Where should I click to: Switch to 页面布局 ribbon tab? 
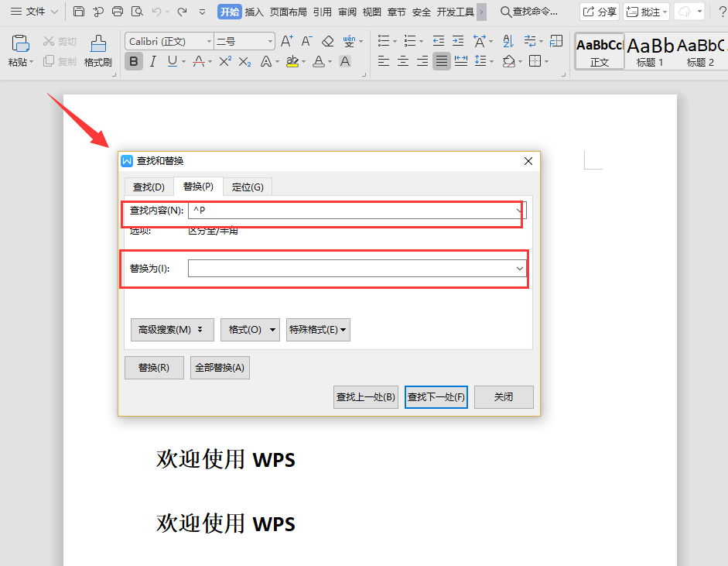288,12
